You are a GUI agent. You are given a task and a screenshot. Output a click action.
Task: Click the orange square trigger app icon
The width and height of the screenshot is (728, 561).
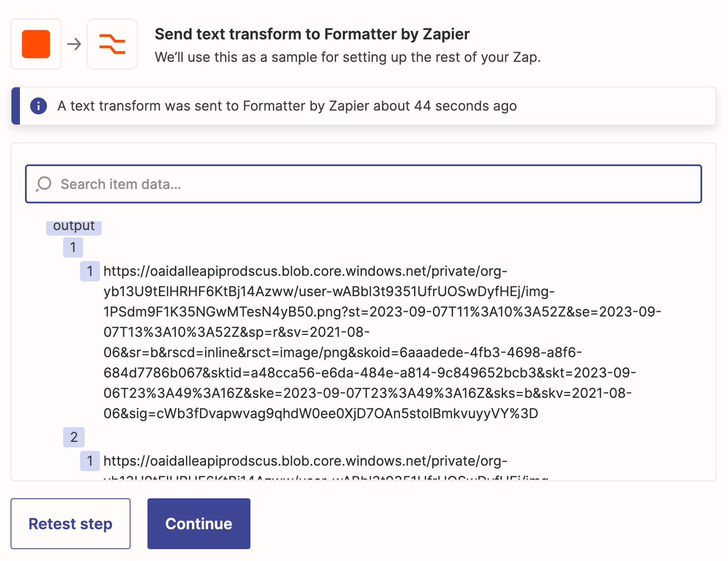click(36, 44)
